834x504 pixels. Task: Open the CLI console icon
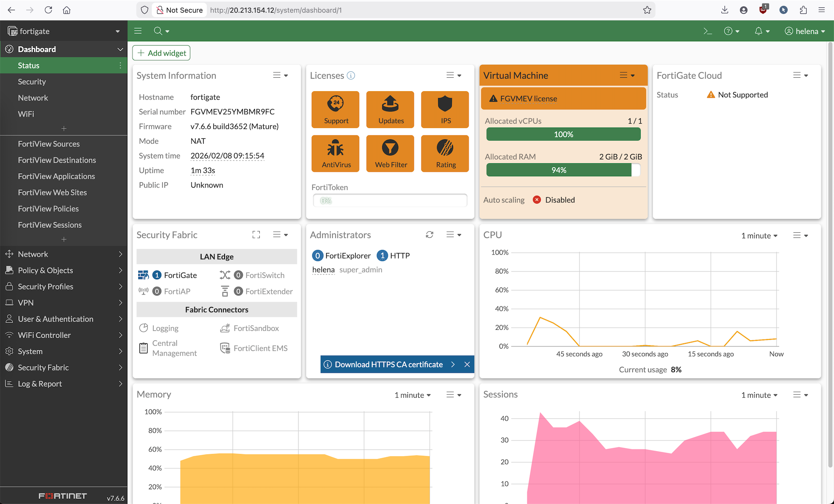(x=708, y=31)
